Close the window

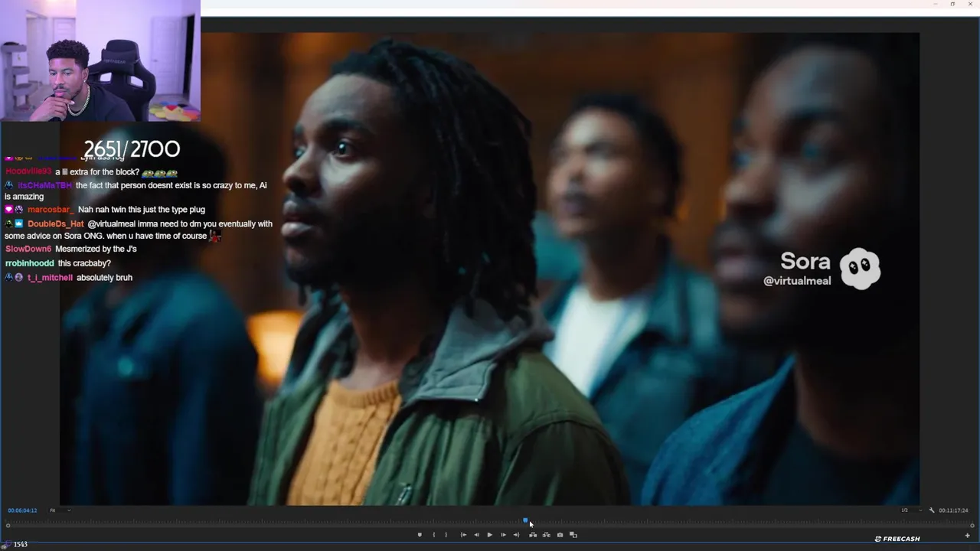coord(970,4)
